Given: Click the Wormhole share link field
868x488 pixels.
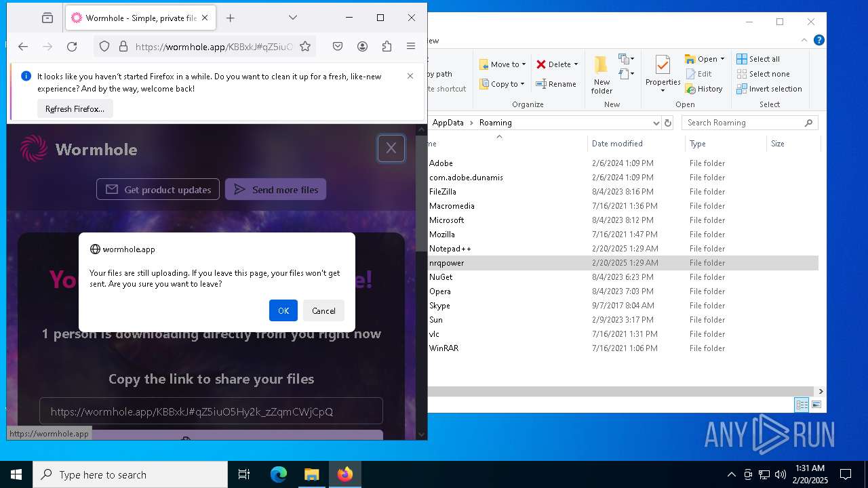Looking at the screenshot, I should [211, 411].
